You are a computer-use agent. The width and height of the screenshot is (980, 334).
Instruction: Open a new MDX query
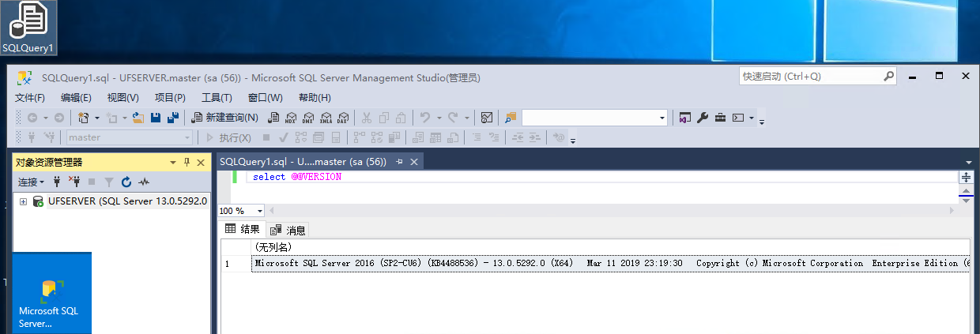(x=290, y=118)
